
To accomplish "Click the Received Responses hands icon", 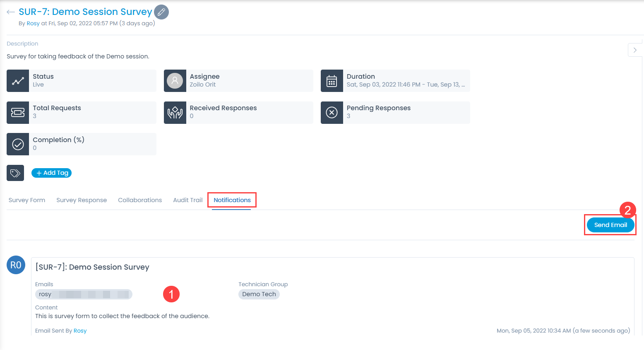I will click(x=175, y=112).
